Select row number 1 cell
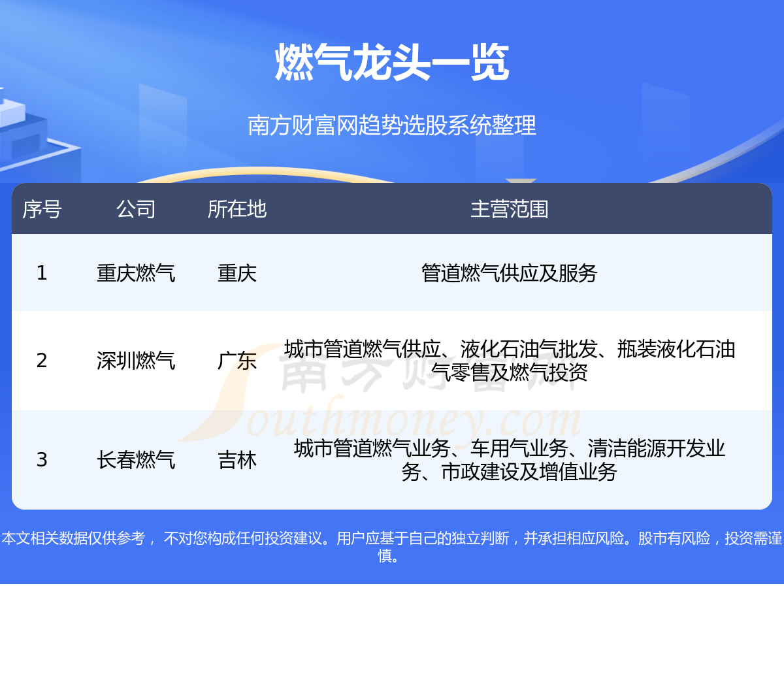Screen dimensions: 784x686 42,272
